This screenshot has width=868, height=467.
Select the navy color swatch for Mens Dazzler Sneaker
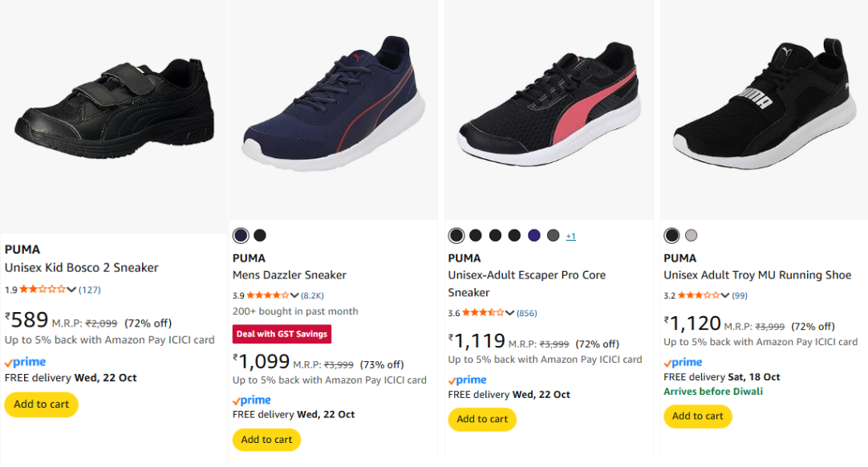pos(241,235)
